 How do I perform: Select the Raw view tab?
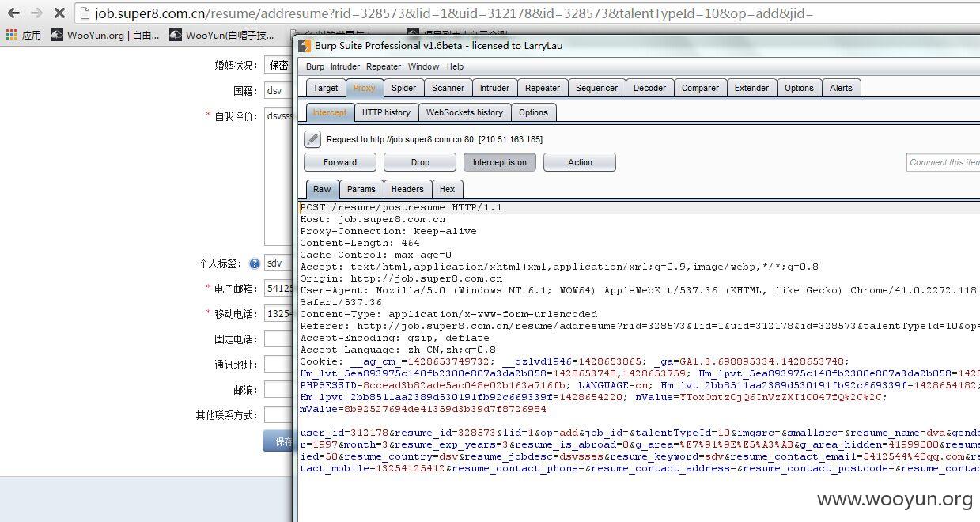[x=322, y=189]
